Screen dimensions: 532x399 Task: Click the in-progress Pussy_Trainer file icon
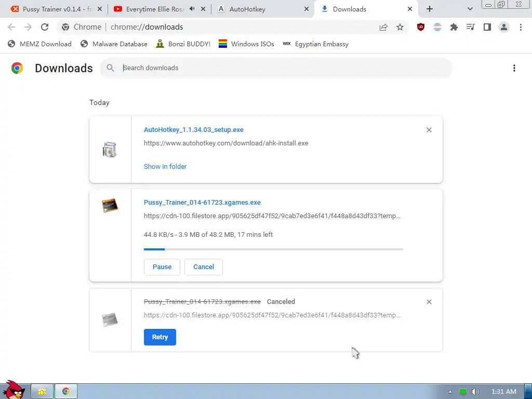click(x=110, y=205)
